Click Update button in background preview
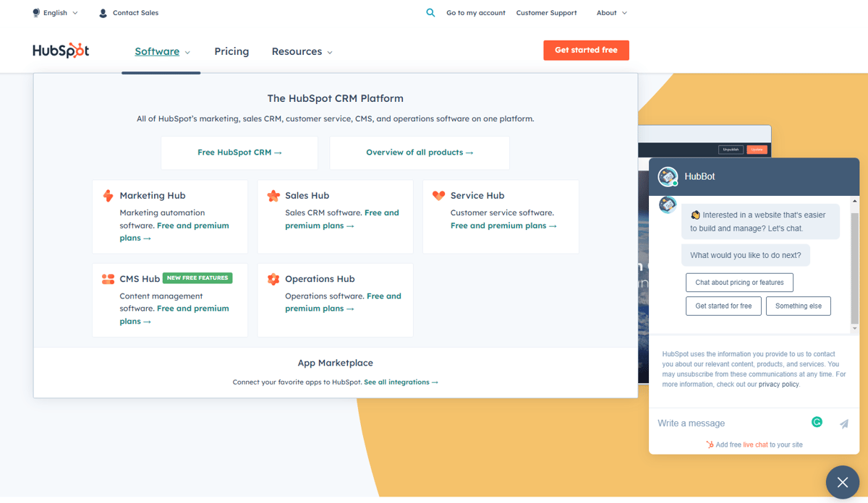Image resolution: width=868 pixels, height=503 pixels. click(x=757, y=150)
